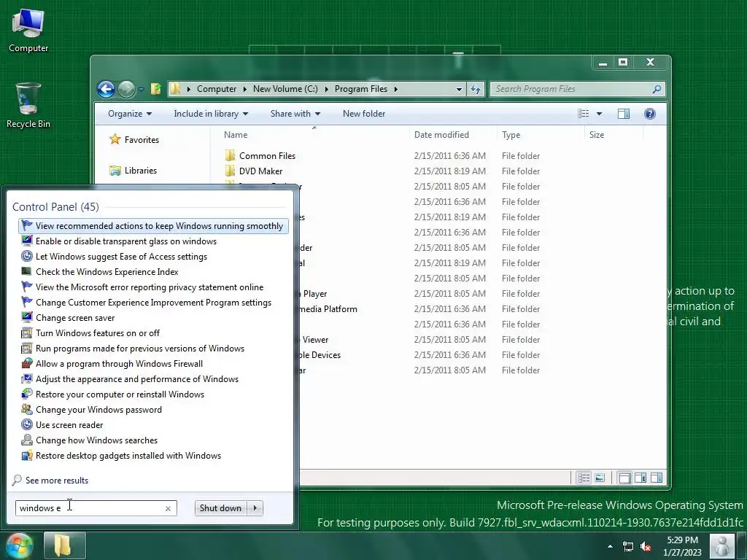Open Change how Windows searches result

[x=90, y=440]
